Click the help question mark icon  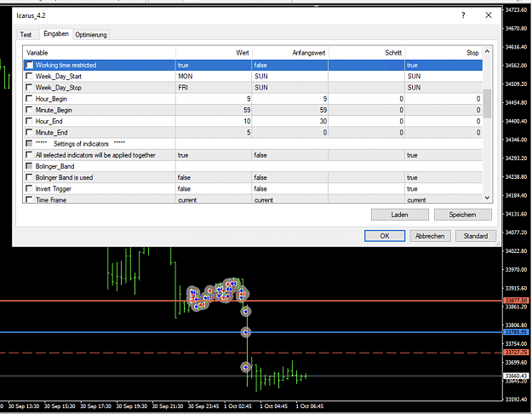click(463, 15)
